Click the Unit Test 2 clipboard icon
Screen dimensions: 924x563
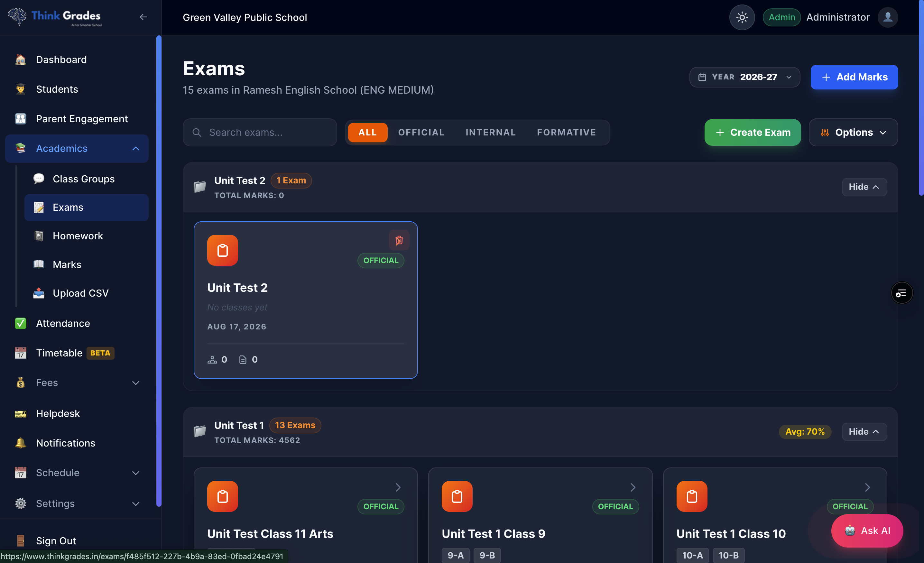(x=222, y=250)
